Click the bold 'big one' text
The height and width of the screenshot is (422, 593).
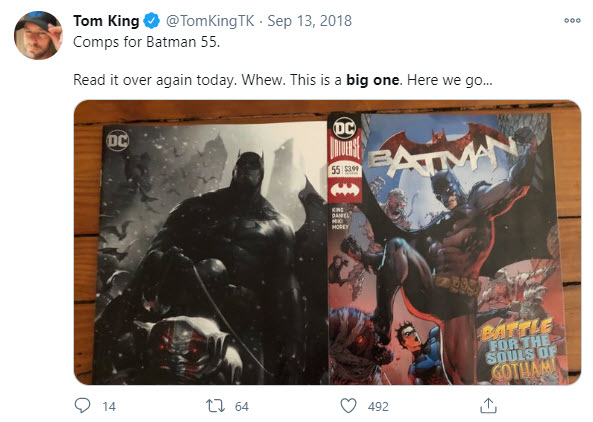pyautogui.click(x=373, y=80)
